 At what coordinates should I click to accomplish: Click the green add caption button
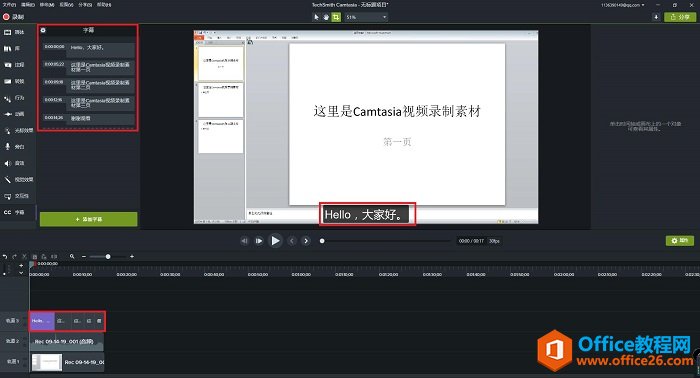click(88, 219)
